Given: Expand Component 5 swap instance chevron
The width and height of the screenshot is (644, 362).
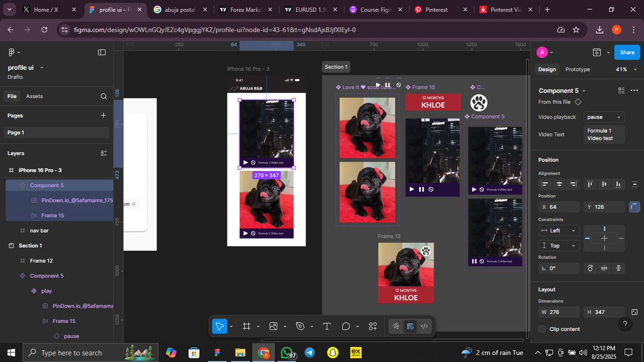Looking at the screenshot, I should click(x=584, y=91).
